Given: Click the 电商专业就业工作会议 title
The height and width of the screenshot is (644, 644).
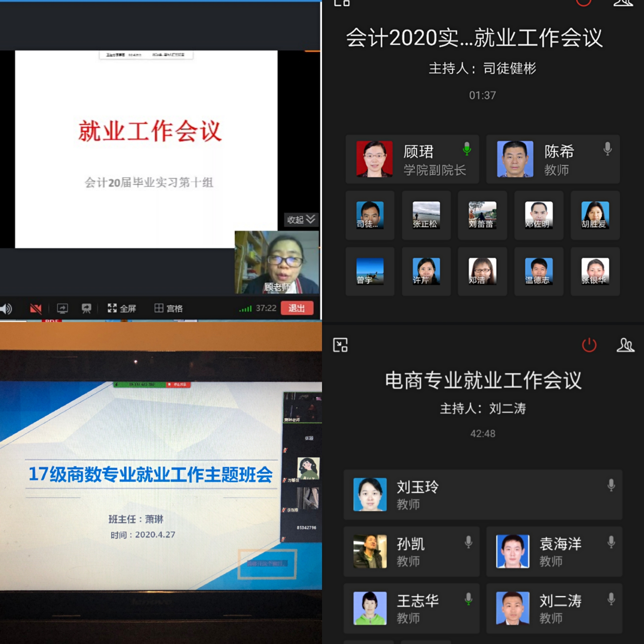Looking at the screenshot, I should pyautogui.click(x=483, y=380).
